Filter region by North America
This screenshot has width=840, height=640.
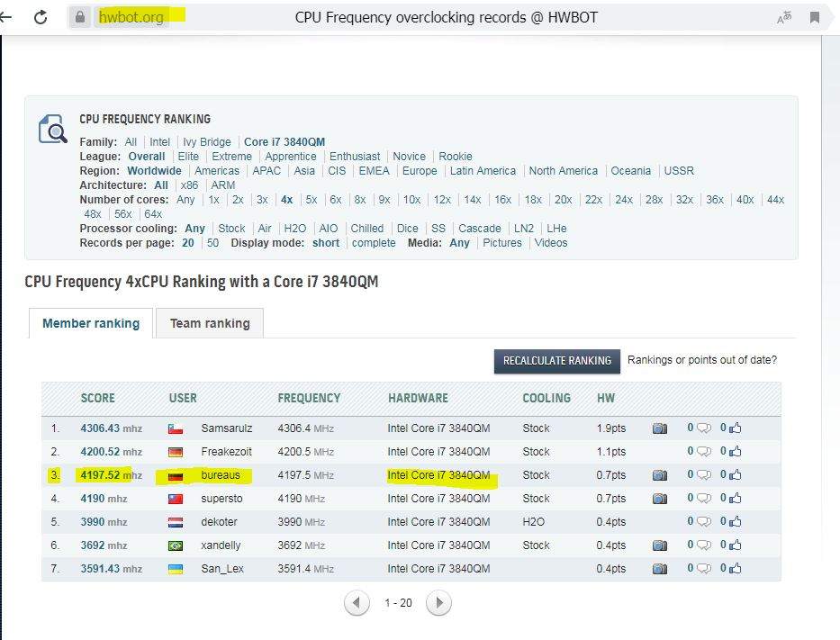(563, 171)
